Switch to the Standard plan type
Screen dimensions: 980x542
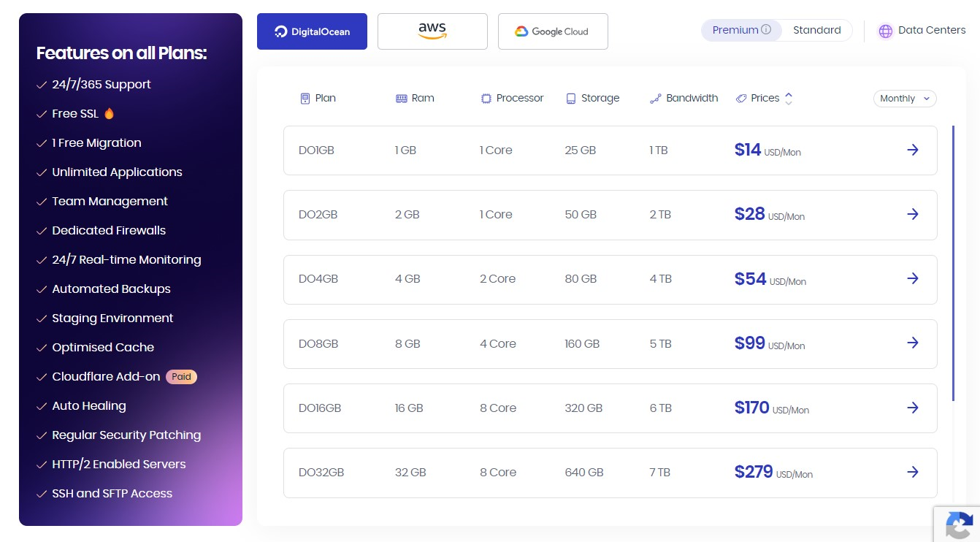click(x=816, y=30)
